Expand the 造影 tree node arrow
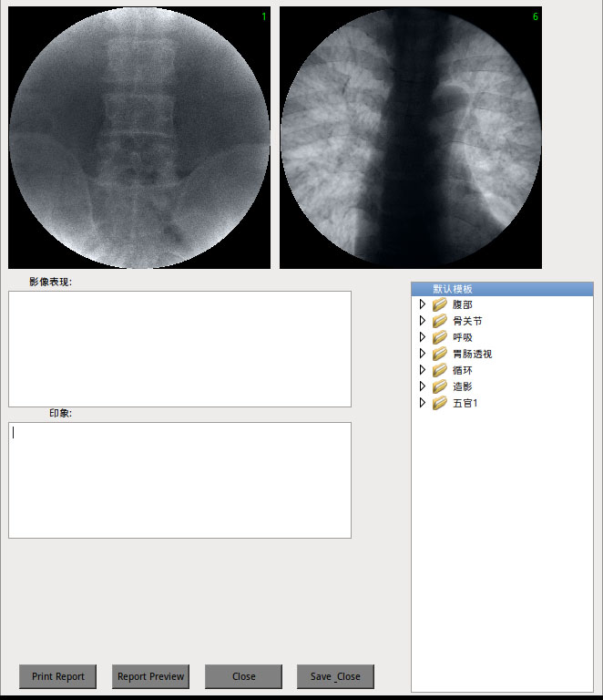The image size is (603, 700). pyautogui.click(x=422, y=386)
